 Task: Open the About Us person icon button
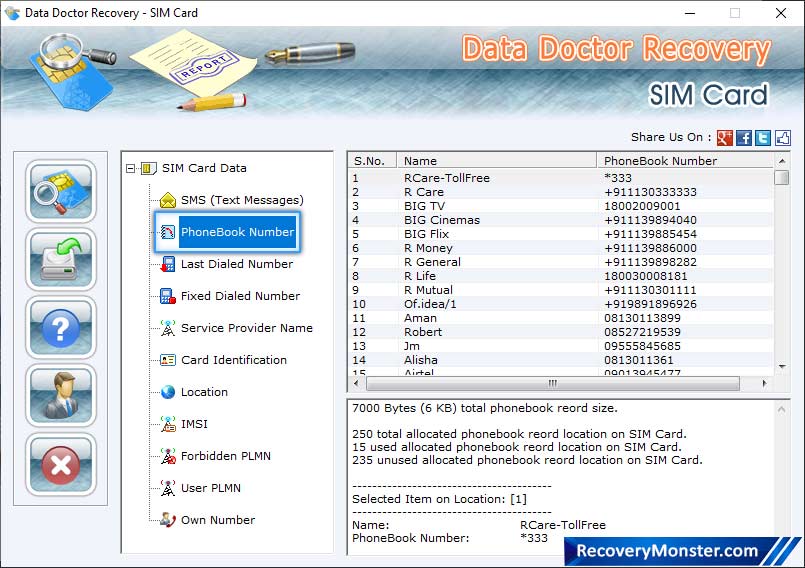click(x=61, y=395)
